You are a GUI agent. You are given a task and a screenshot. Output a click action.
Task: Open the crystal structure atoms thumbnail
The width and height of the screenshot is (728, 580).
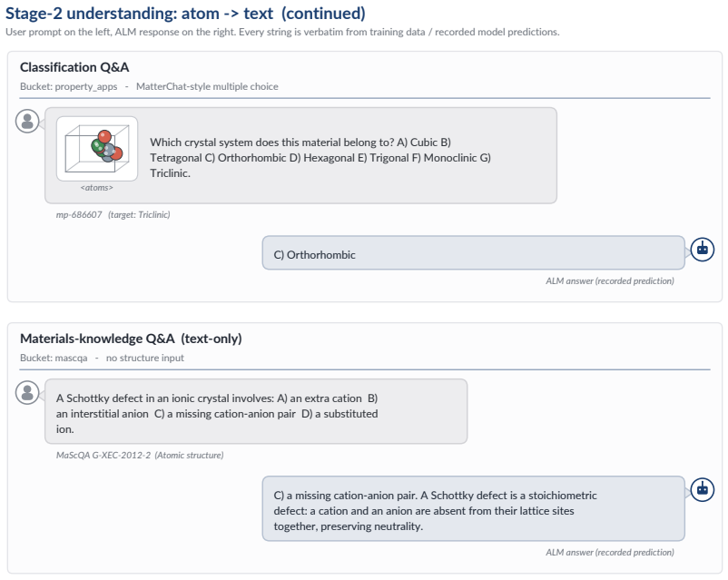97,149
